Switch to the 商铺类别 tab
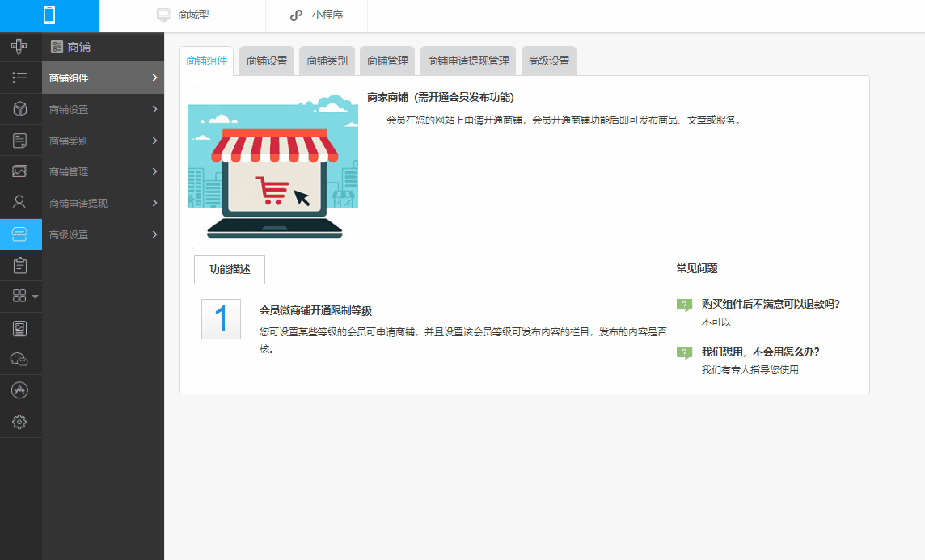The height and width of the screenshot is (560, 925). click(x=327, y=61)
